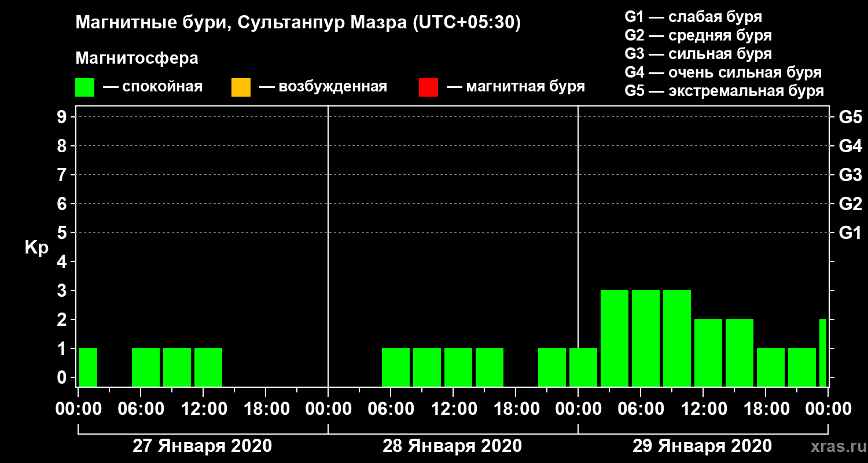Click the first Kp 3 bar on 29 January
The height and width of the screenshot is (463, 868).
pos(615,338)
